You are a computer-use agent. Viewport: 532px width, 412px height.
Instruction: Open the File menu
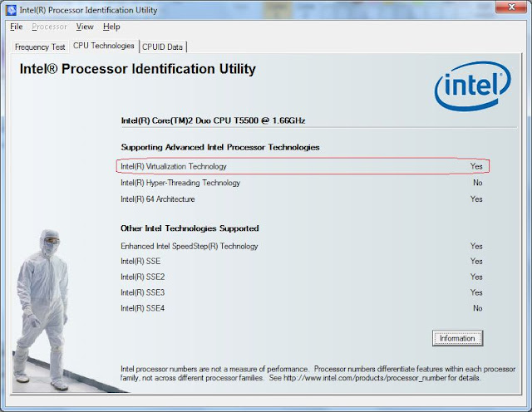pyautogui.click(x=17, y=27)
